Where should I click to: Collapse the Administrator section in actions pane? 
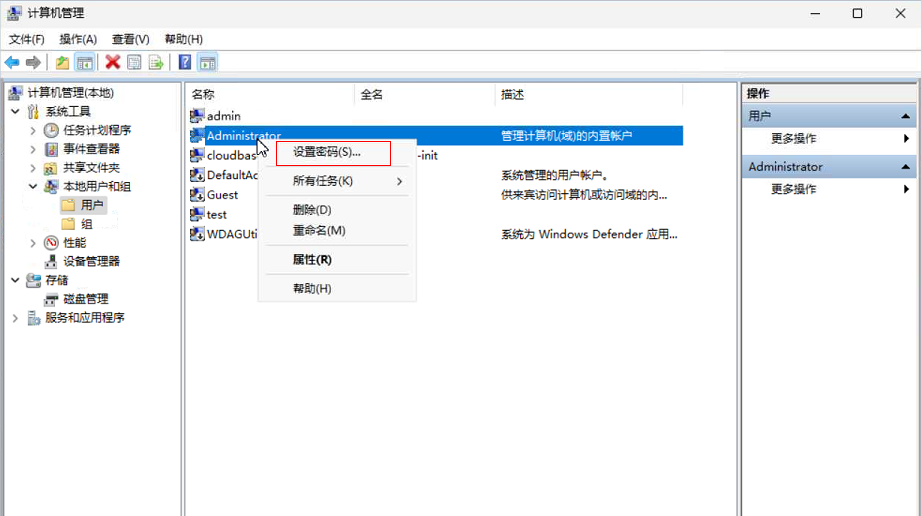pyautogui.click(x=906, y=167)
